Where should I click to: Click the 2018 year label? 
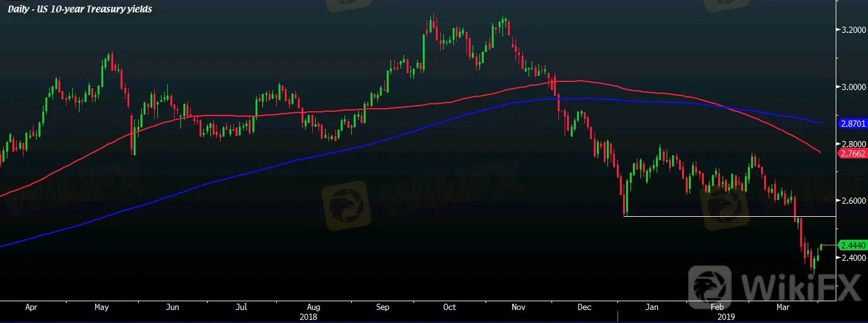pos(309,316)
